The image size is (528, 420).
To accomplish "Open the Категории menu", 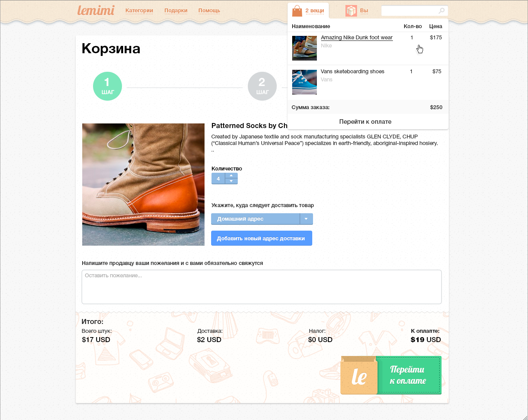I will 139,10.
